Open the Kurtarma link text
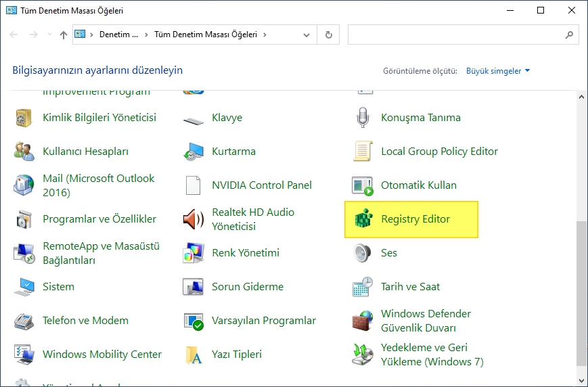Screen dimensions: 588x387 point(233,152)
